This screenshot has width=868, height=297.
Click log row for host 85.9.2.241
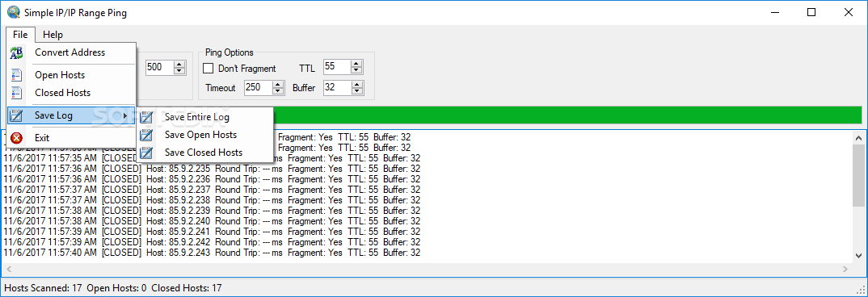(212, 232)
